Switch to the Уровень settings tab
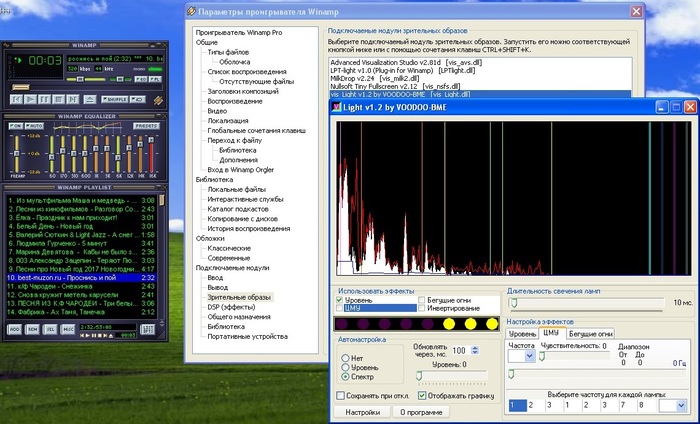The height and width of the screenshot is (424, 700). pyautogui.click(x=523, y=333)
